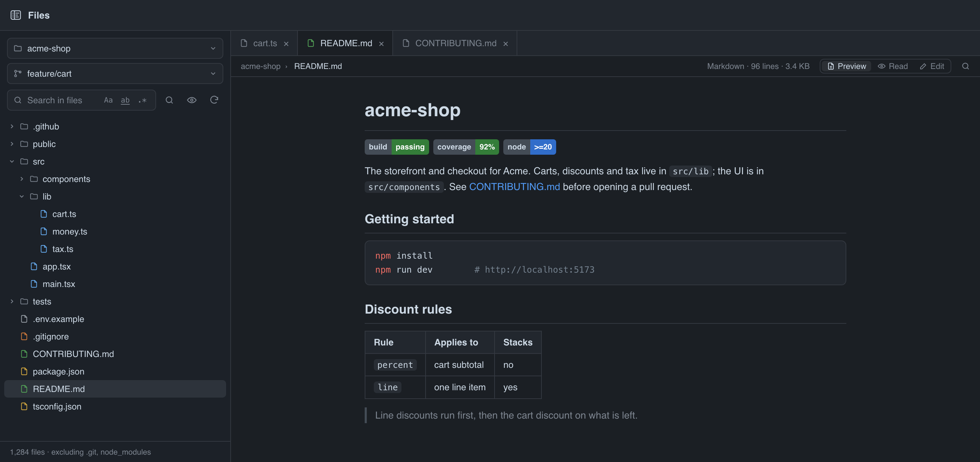Switch to Read mode
Screen dimensions: 980x462
pos(892,66)
